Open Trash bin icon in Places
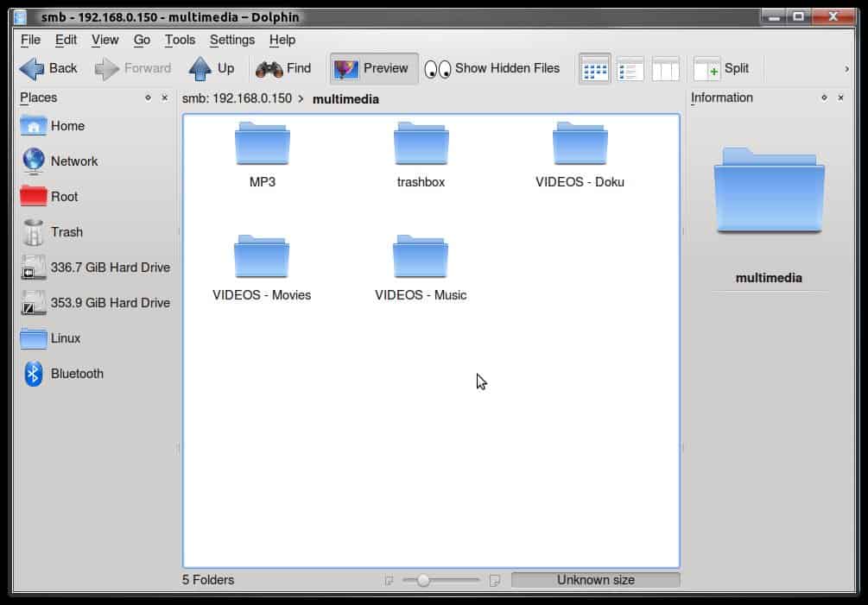This screenshot has height=605, width=868. [x=33, y=231]
